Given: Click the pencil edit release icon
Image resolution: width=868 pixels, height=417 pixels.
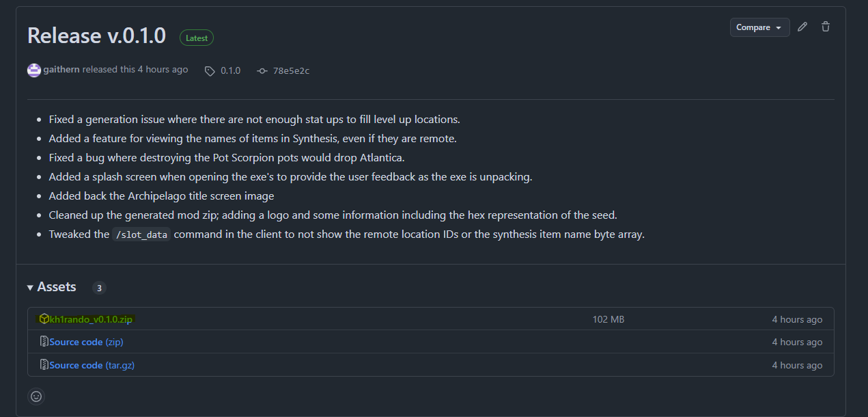Looking at the screenshot, I should [x=802, y=27].
